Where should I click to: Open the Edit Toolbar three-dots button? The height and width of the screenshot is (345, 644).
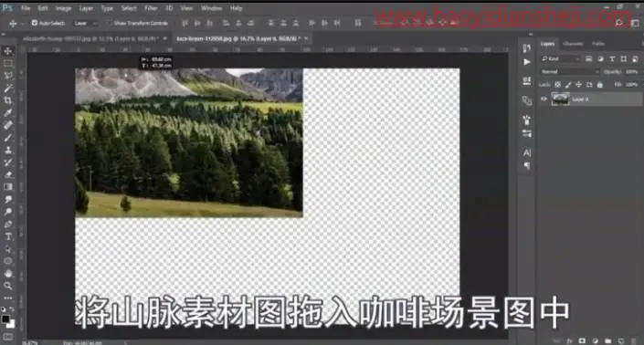coord(8,298)
